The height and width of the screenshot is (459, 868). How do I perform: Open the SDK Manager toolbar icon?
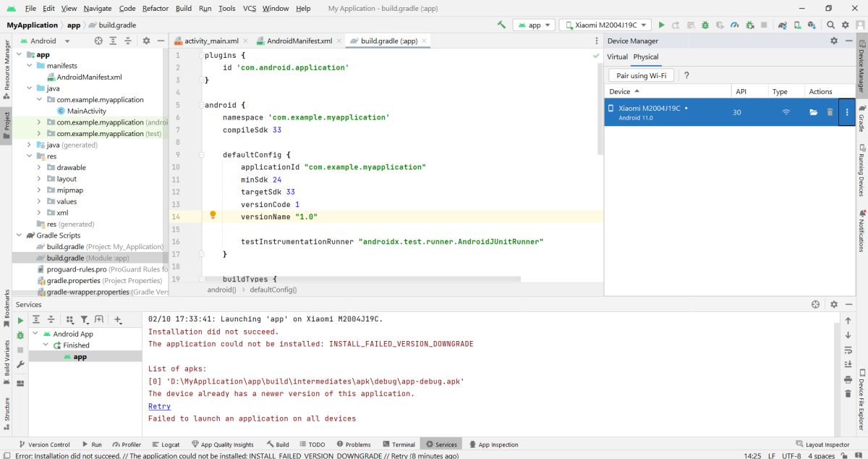[x=812, y=25]
